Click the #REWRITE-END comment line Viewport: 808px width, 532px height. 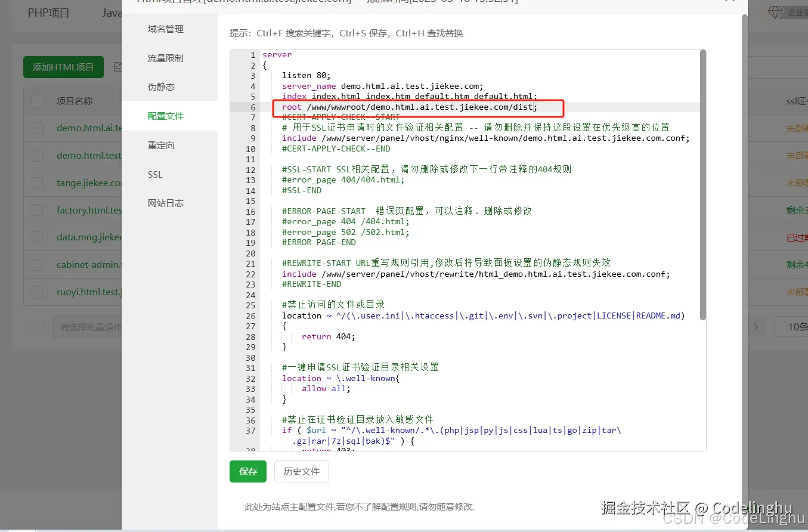312,284
